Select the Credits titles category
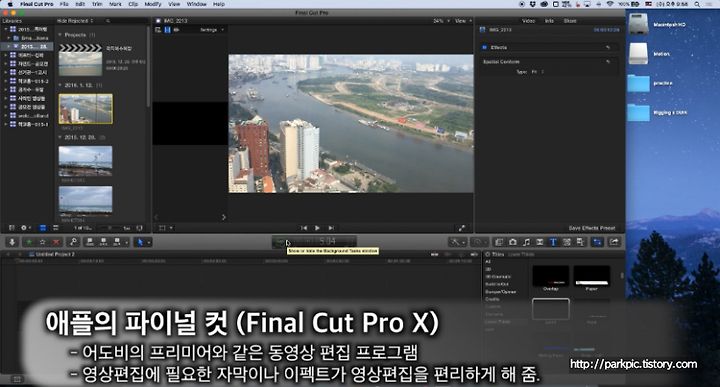The image size is (720, 387). click(x=492, y=299)
